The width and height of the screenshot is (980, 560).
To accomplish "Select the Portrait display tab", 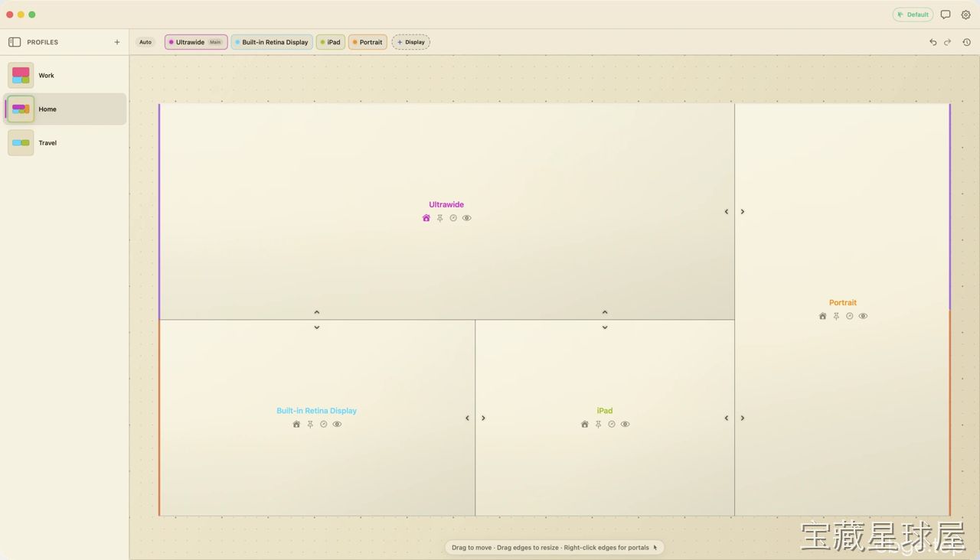I will click(x=367, y=42).
